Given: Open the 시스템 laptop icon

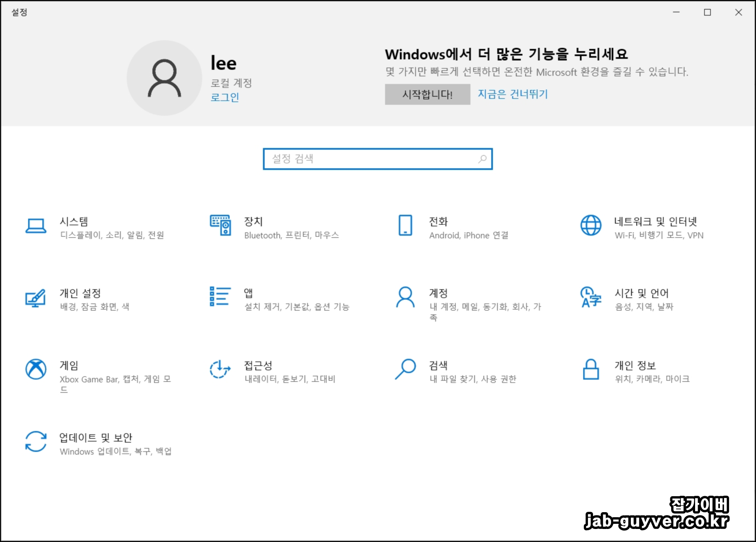Looking at the screenshot, I should (x=36, y=226).
